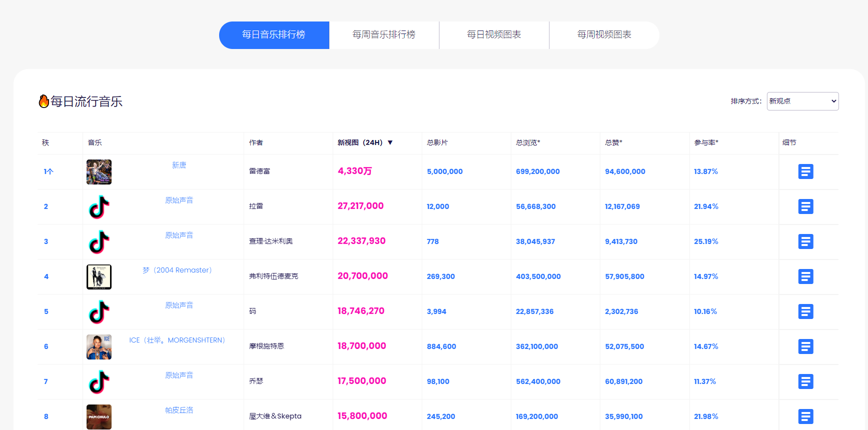Open details icon for 乔瑟 row
Viewport: 868px width, 430px height.
(x=805, y=381)
